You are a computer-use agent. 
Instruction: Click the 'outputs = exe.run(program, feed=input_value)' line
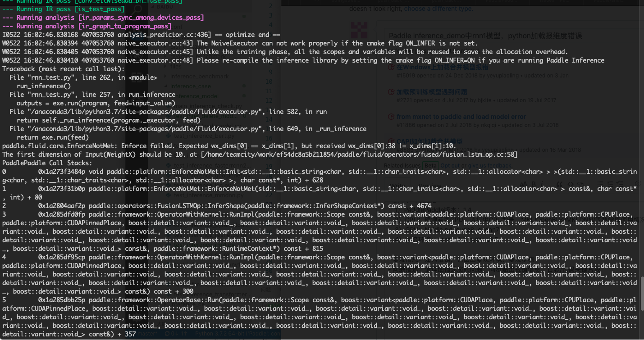(96, 103)
